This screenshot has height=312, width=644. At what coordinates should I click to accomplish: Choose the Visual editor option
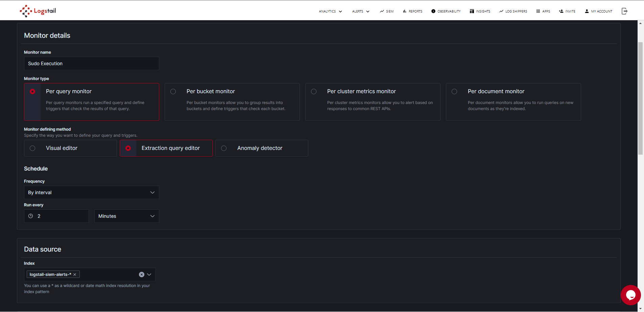(70, 148)
